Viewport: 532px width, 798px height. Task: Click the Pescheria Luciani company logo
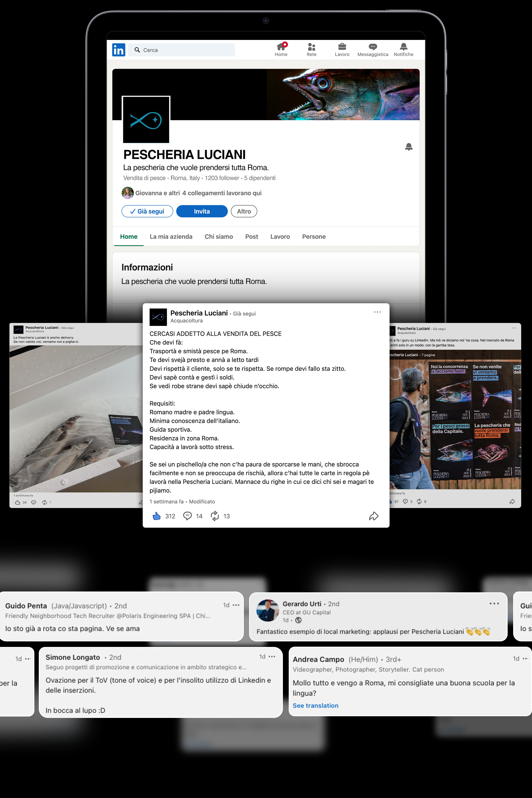pos(146,119)
